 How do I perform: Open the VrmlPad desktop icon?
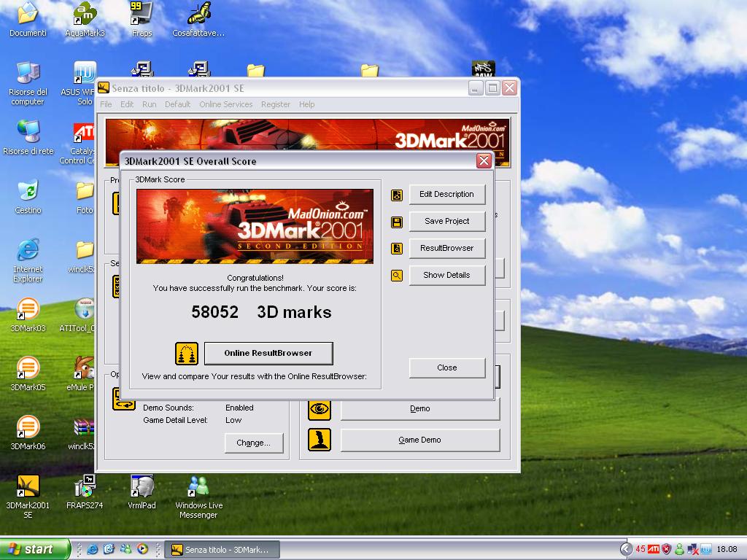[x=142, y=492]
